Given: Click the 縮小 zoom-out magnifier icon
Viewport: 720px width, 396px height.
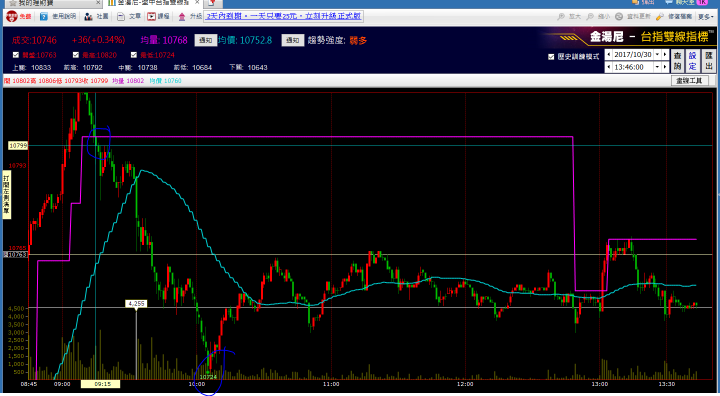Looking at the screenshot, I should 591,17.
